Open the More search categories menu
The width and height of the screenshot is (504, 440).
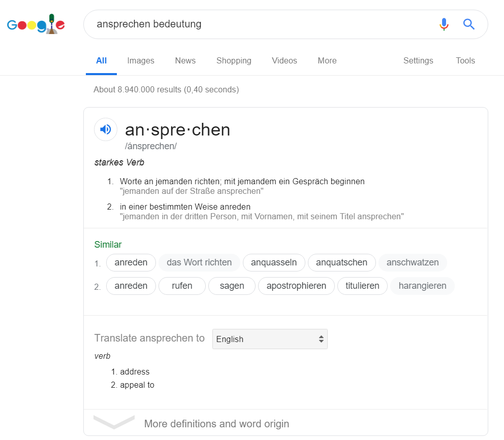(327, 61)
